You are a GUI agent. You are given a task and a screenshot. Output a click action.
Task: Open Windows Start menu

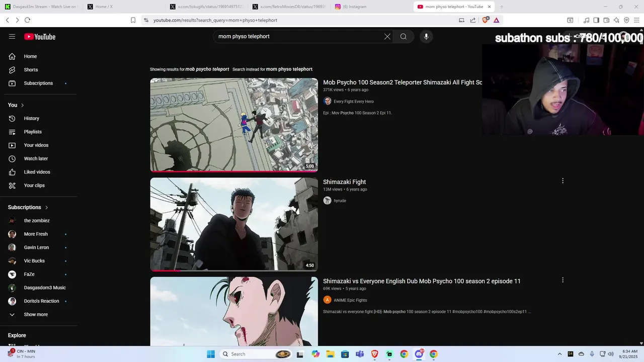pos(211,354)
